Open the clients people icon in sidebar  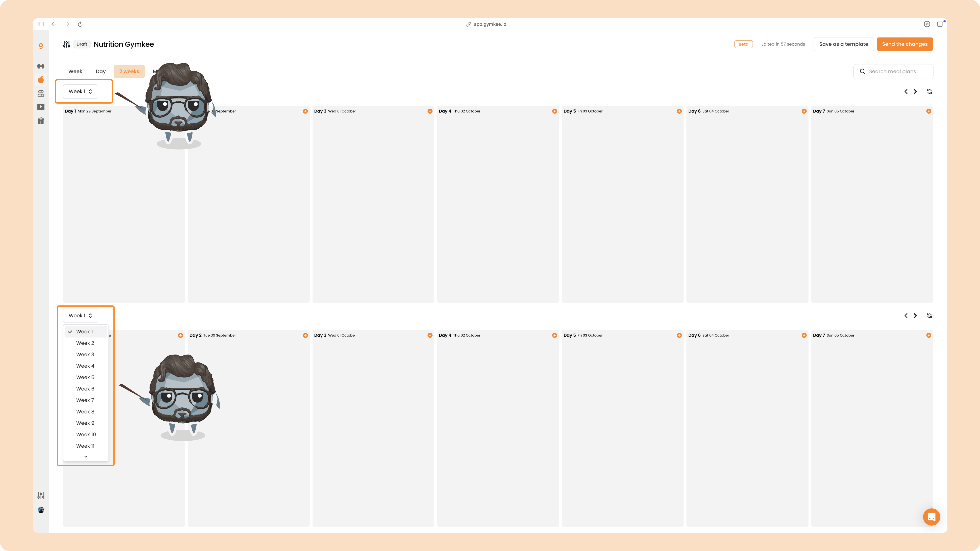point(41,93)
